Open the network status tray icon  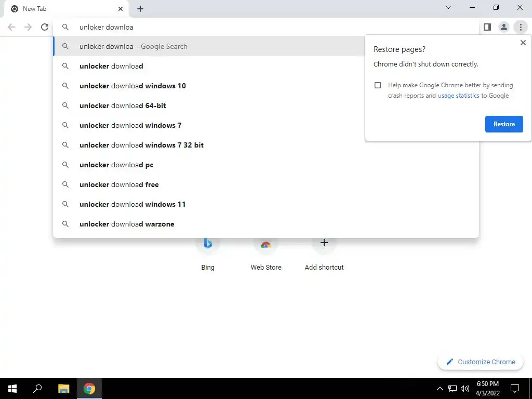[453, 389]
